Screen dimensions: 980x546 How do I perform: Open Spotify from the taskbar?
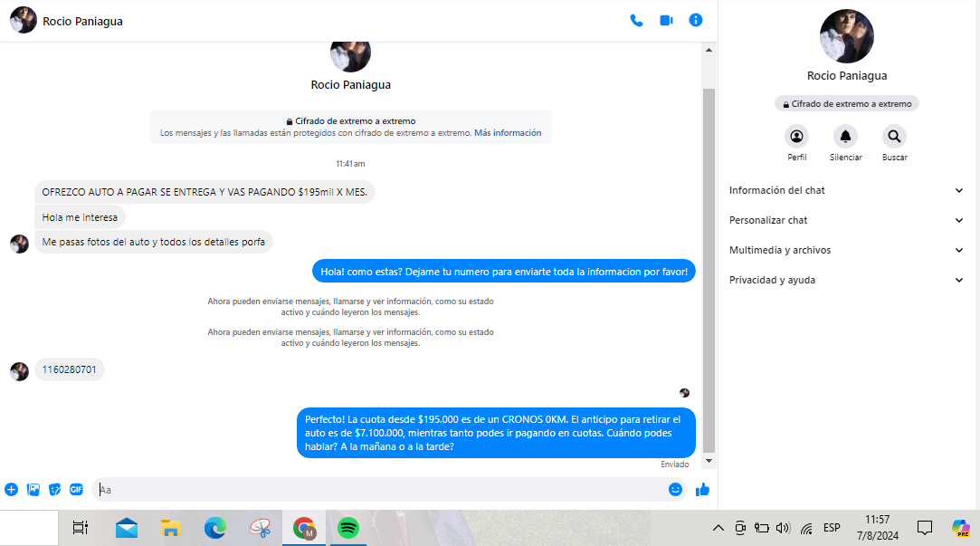click(x=347, y=528)
